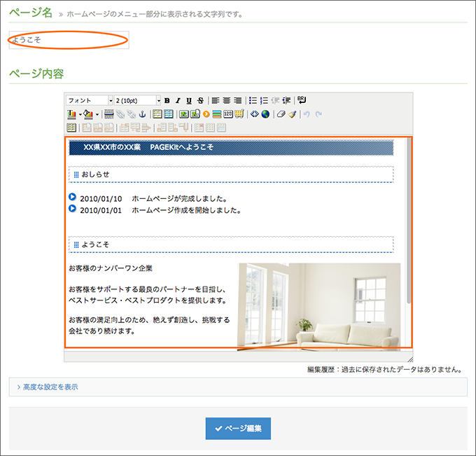476x456 pixels.
Task: Apply strikethrough formatting
Action: pos(200,101)
